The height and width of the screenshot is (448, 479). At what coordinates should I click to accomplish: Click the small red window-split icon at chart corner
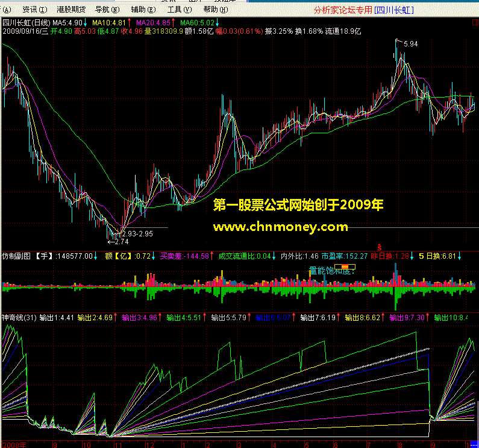(x=475, y=22)
